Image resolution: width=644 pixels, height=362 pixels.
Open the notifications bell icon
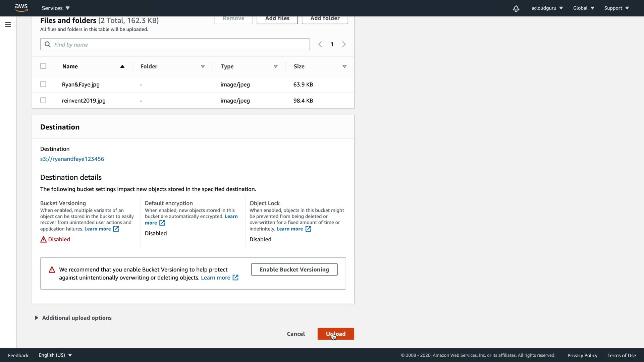point(516,8)
